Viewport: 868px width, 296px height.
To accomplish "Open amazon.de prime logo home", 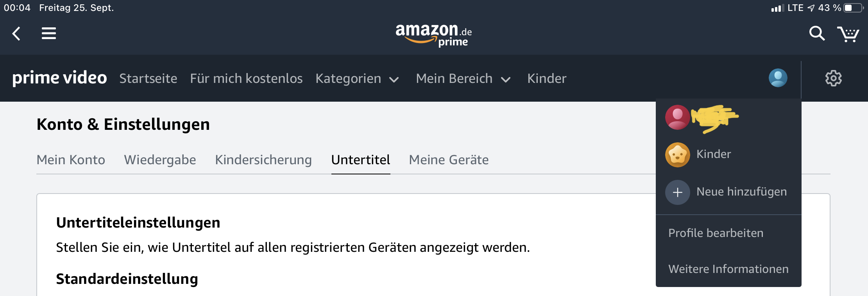I will [433, 35].
